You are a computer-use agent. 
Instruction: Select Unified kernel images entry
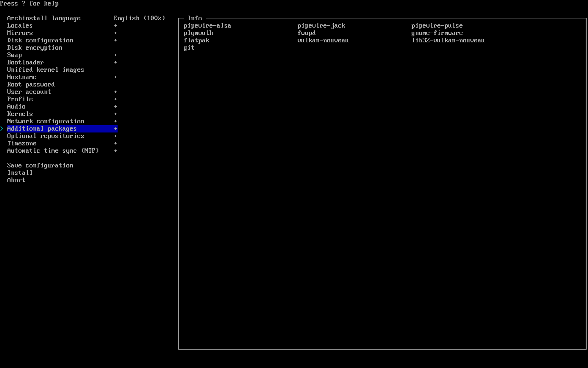click(45, 70)
